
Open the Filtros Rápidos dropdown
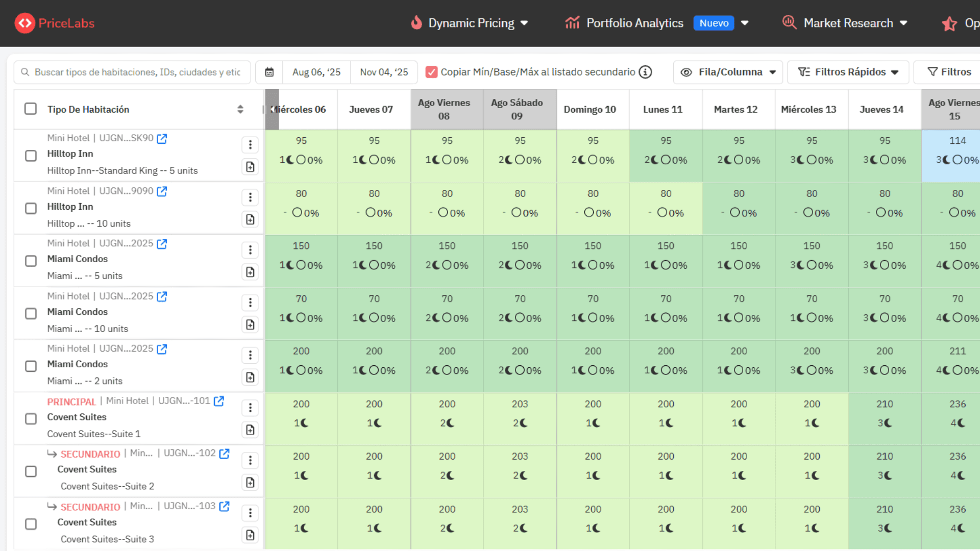(x=848, y=72)
